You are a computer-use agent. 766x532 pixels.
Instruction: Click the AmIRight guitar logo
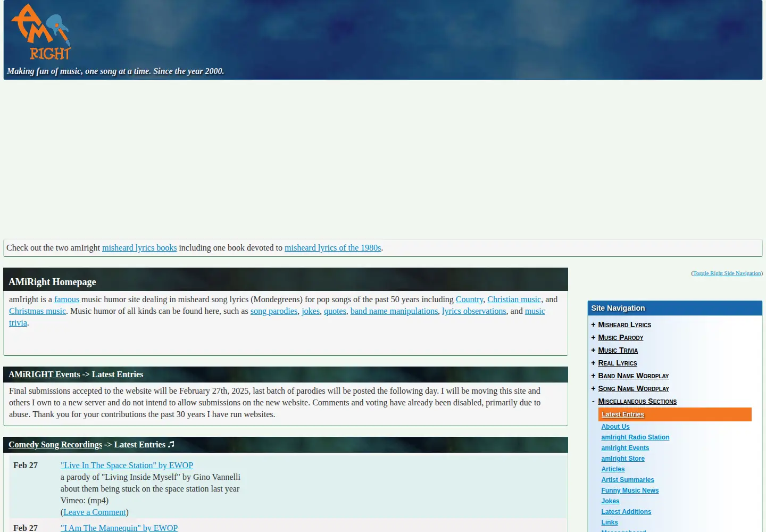41,32
